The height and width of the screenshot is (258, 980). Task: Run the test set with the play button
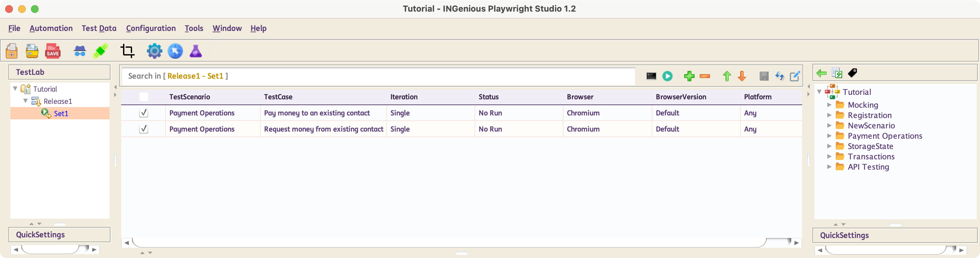point(667,76)
